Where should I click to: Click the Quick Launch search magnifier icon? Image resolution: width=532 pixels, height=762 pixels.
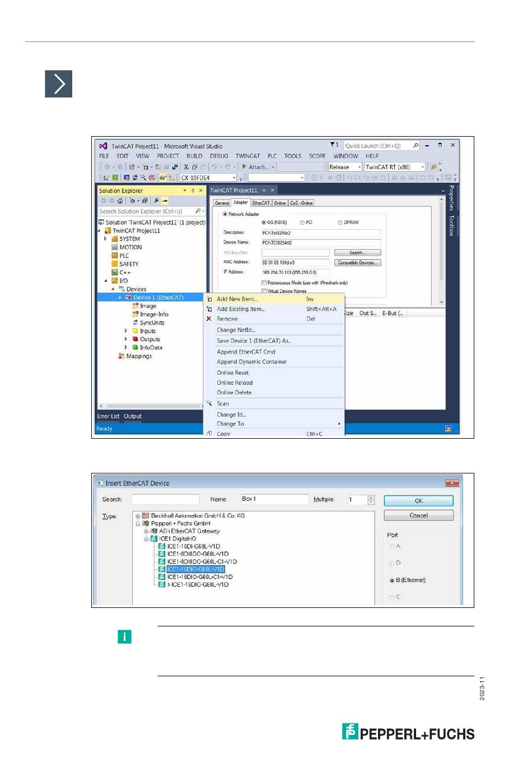pos(416,146)
